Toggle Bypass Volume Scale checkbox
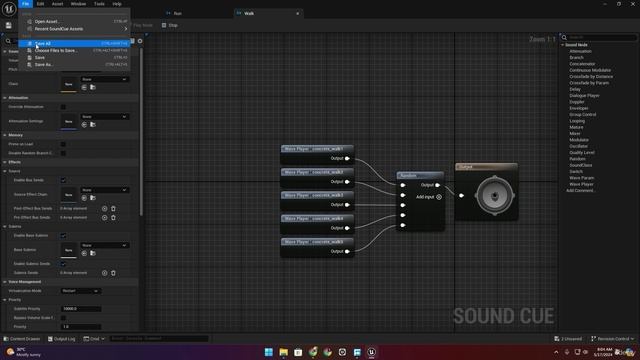This screenshot has height=360, width=640. (x=63, y=318)
